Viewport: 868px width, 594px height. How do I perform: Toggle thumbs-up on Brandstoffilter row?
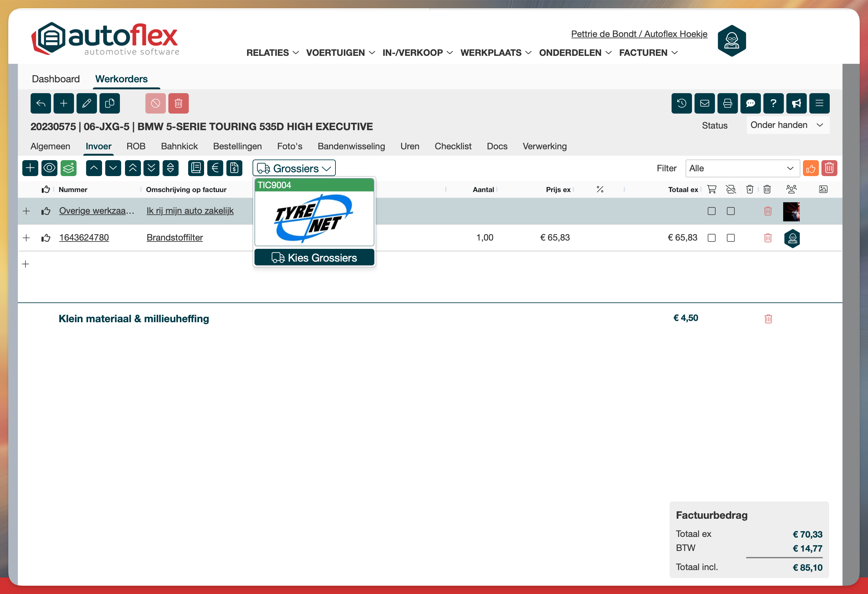[46, 238]
